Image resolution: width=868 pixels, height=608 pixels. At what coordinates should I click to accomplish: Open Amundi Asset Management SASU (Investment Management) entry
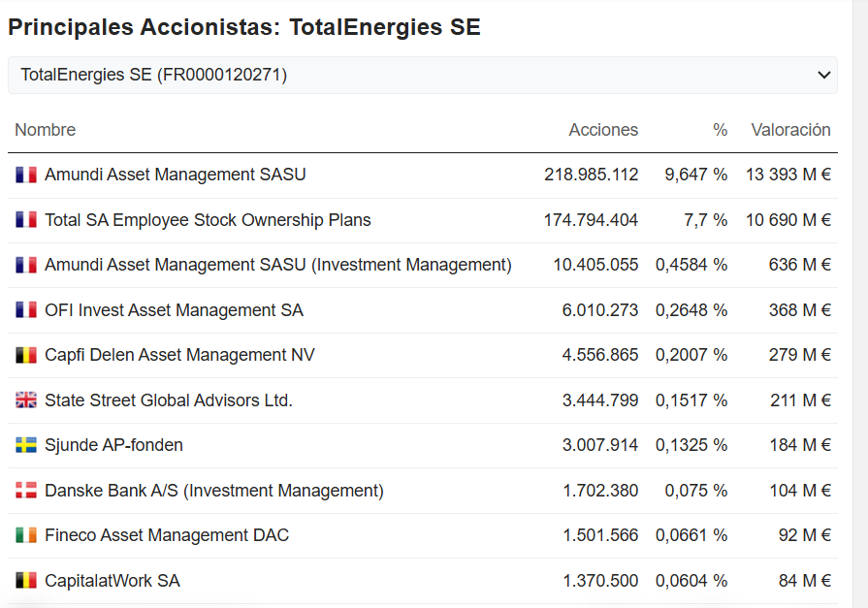click(277, 265)
